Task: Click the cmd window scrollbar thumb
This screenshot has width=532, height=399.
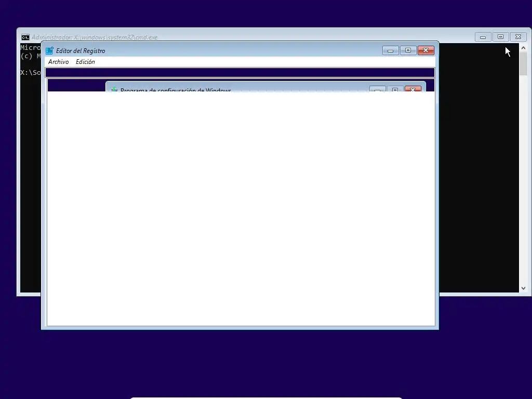Action: pyautogui.click(x=524, y=64)
